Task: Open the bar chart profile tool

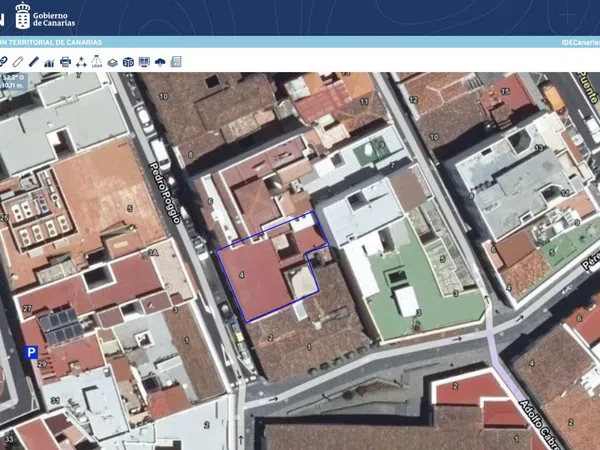Action: coord(49,62)
